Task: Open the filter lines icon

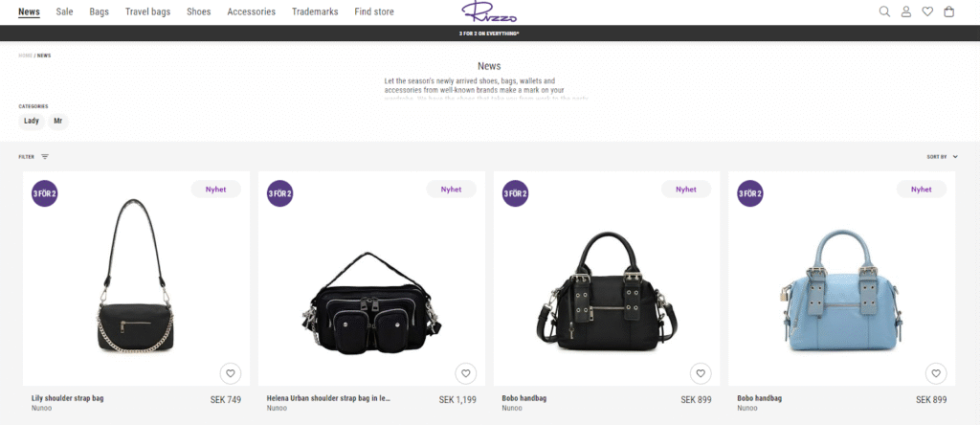Action: [45, 157]
